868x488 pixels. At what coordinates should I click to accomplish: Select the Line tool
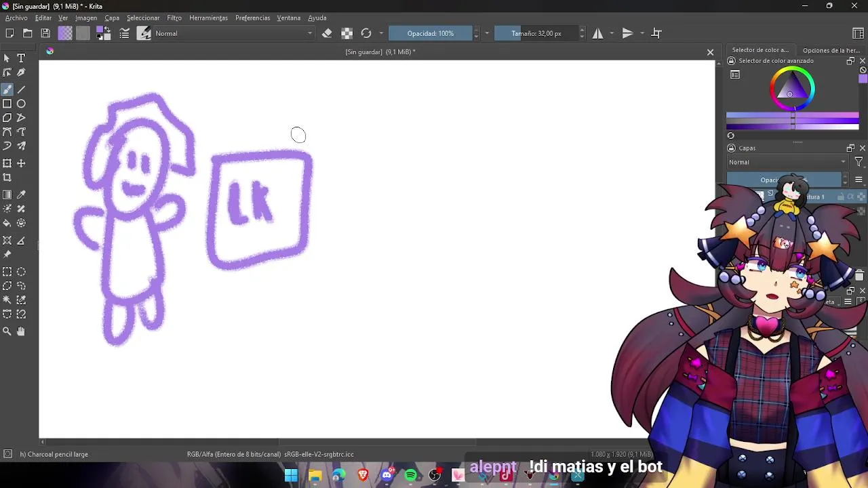[21, 89]
